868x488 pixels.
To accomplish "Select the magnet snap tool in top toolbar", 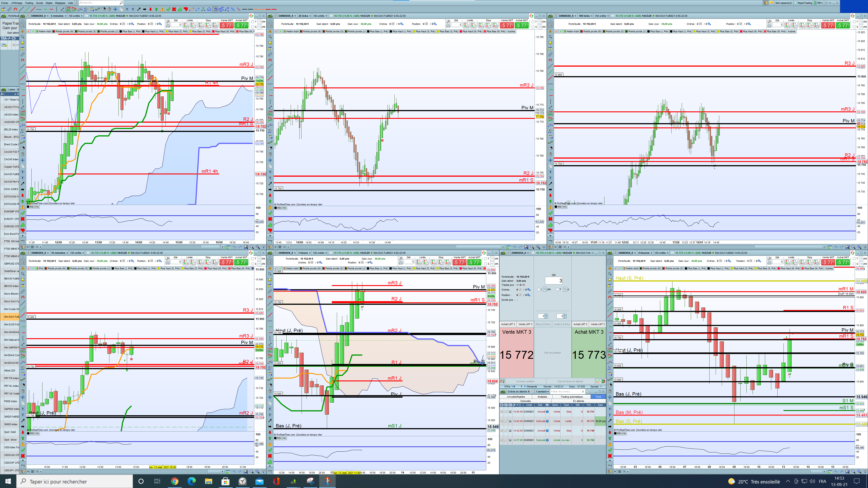I will [x=15, y=9].
